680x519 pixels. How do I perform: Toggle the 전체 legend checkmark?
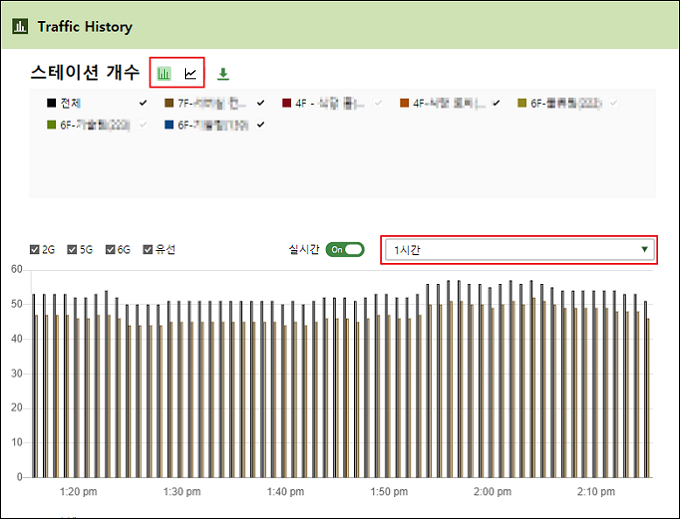coord(143,103)
